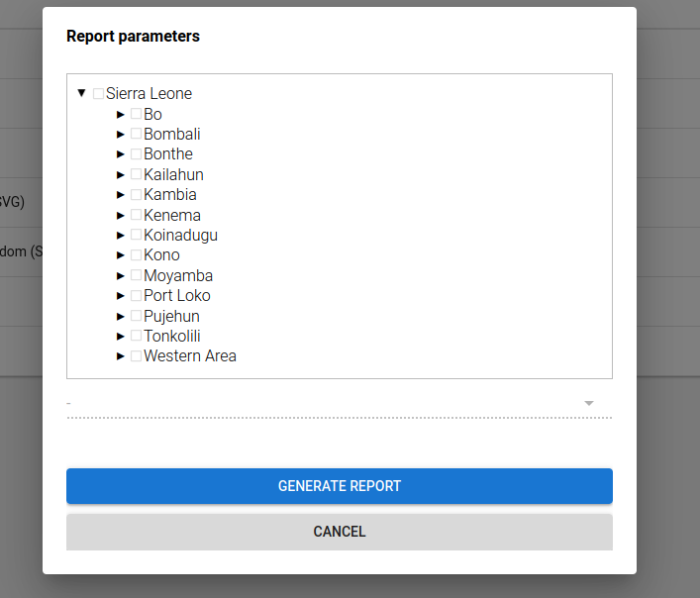Tick the Bonthe checkbox

(x=137, y=153)
